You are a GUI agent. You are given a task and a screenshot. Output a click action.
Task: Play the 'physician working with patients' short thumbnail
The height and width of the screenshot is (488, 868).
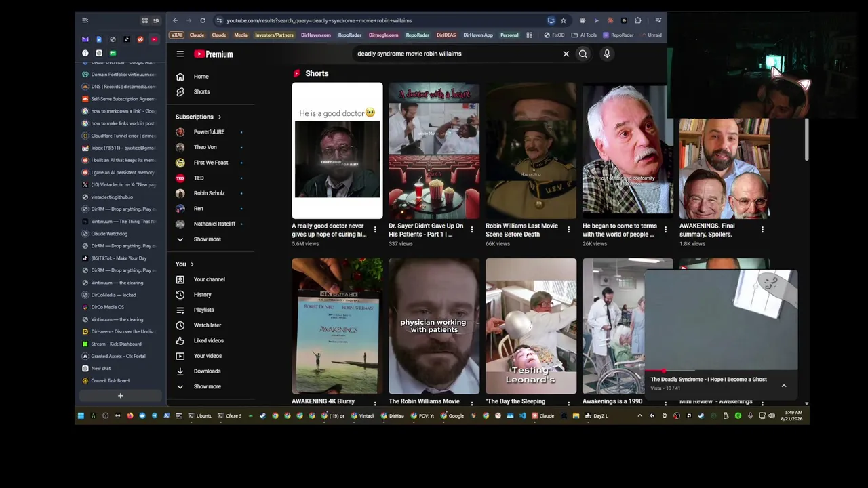(x=434, y=326)
